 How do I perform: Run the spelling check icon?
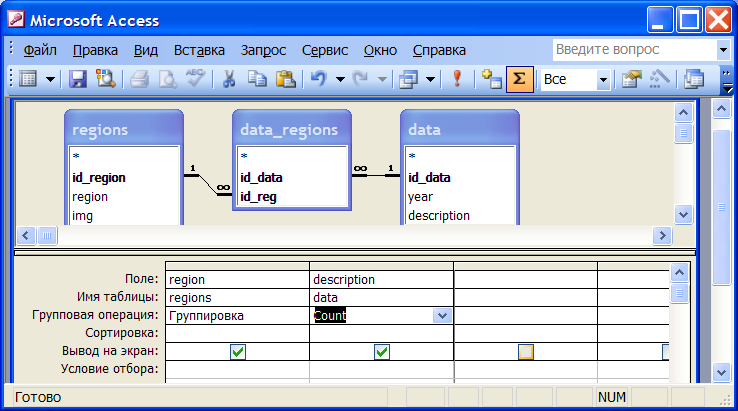click(195, 79)
